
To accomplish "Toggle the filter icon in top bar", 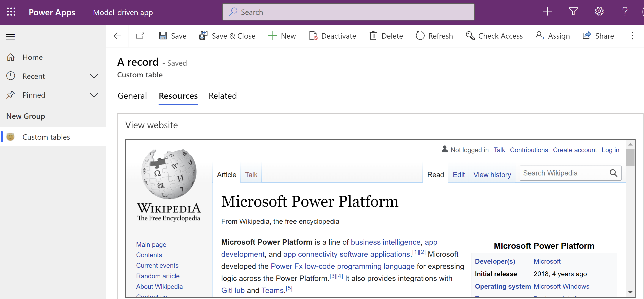I will coord(573,12).
